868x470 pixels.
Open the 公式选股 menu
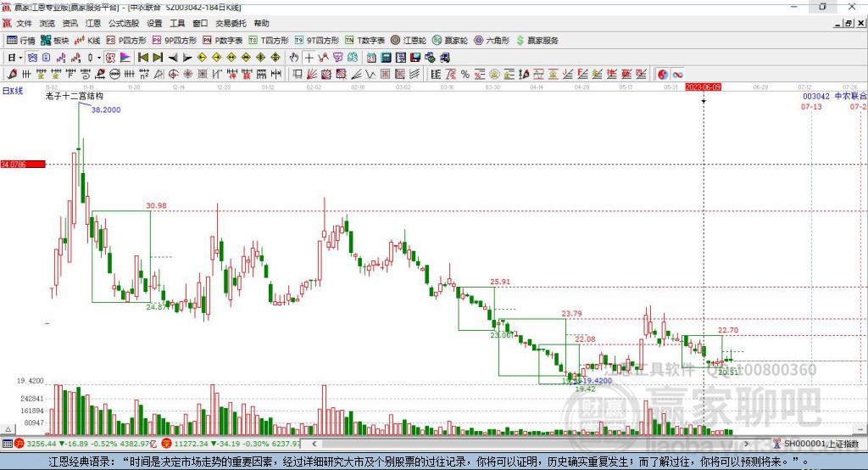coord(124,23)
